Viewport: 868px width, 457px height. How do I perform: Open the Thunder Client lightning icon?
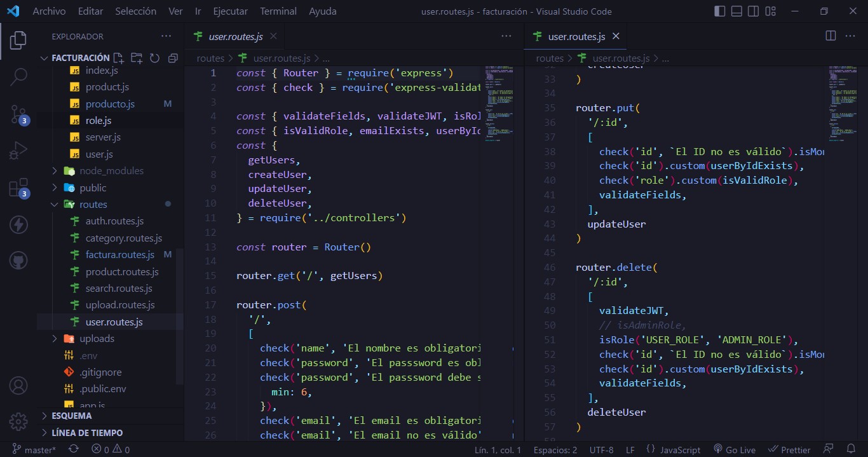tap(18, 224)
